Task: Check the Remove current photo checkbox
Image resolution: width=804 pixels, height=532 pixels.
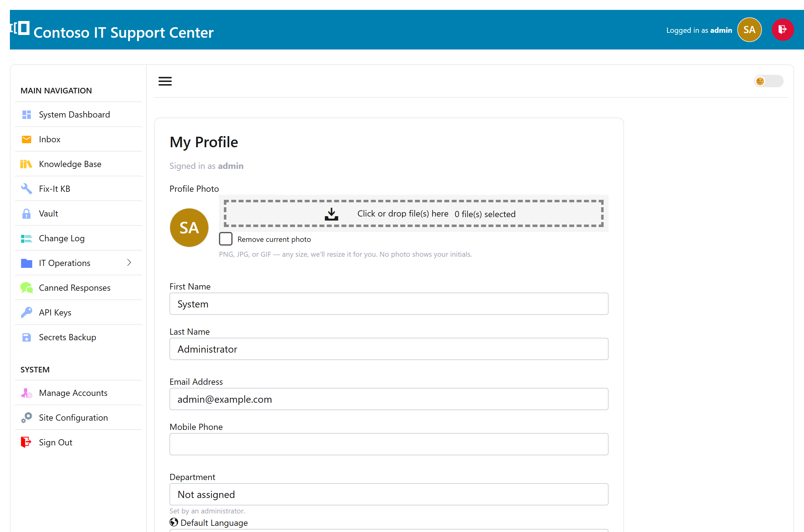Action: [x=226, y=239]
